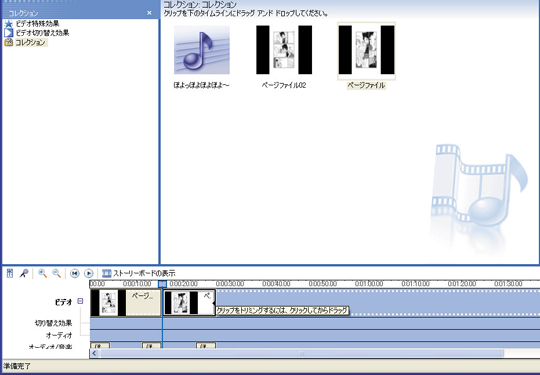The image size is (540, 375).
Task: Click the timeline playhead marker
Action: [x=163, y=284]
